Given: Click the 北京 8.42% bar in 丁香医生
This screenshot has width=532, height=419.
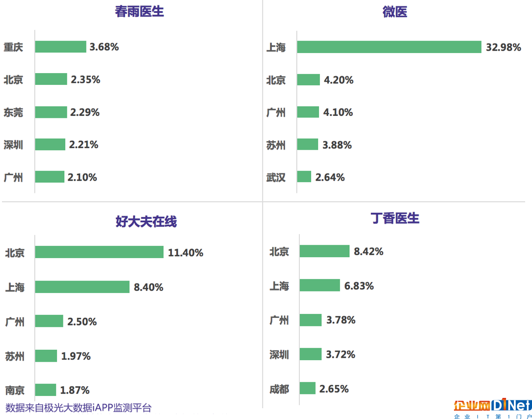Looking at the screenshot, I should [x=324, y=251].
